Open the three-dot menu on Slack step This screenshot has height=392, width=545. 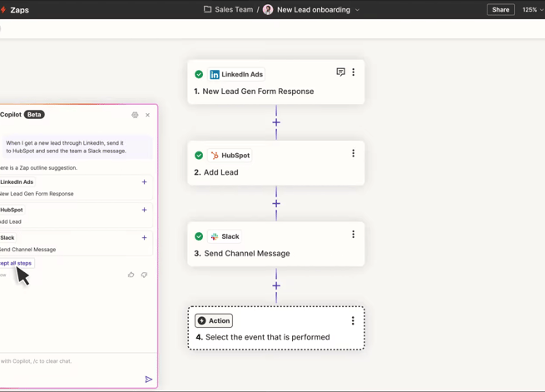(x=354, y=234)
